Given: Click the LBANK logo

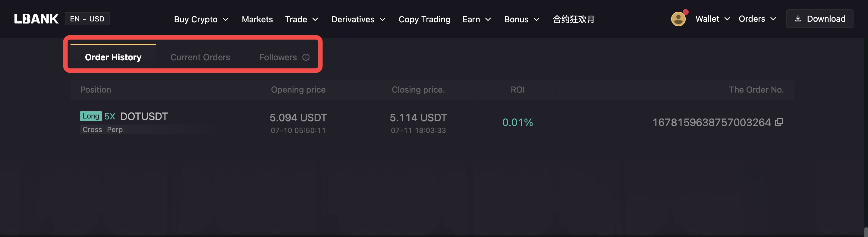Looking at the screenshot, I should 36,19.
